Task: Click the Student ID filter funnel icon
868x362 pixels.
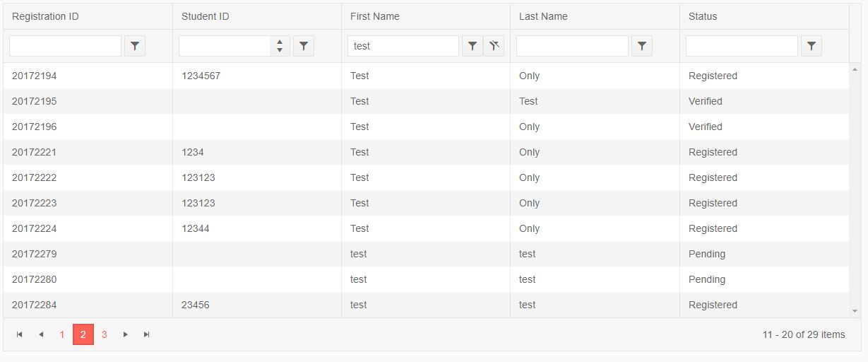Action: (x=303, y=47)
